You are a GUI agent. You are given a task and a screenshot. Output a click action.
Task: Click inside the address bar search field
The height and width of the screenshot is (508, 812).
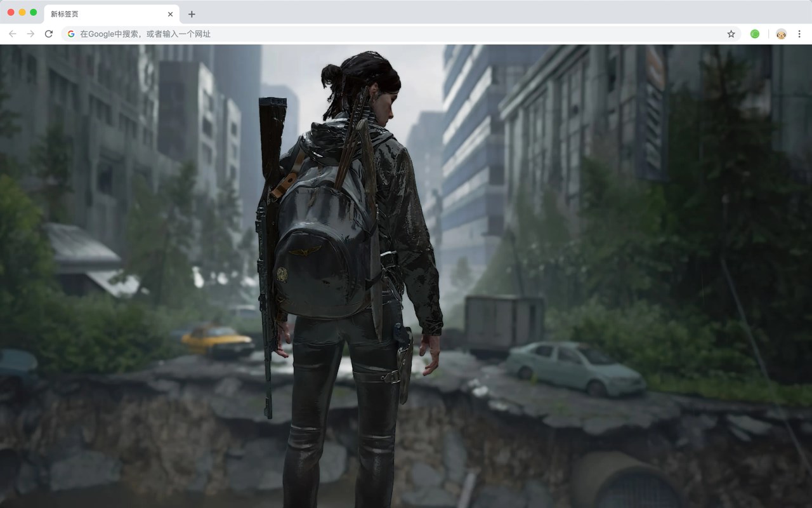(x=254, y=34)
